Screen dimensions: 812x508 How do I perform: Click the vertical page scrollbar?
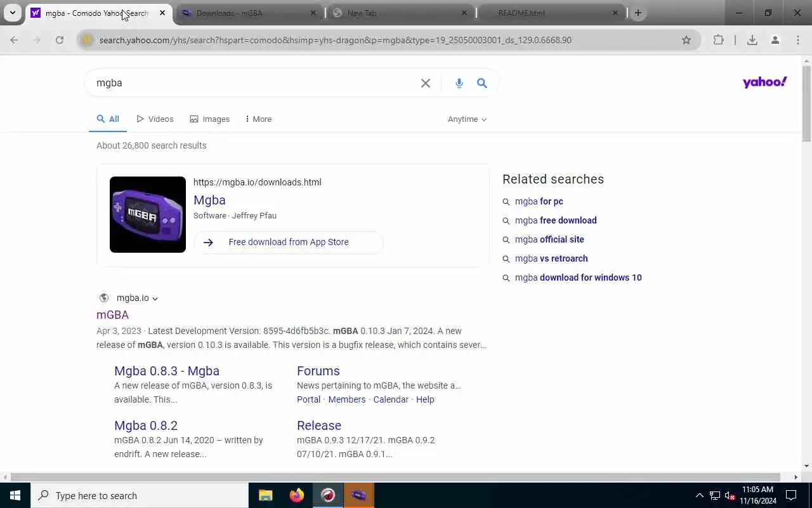[x=806, y=104]
